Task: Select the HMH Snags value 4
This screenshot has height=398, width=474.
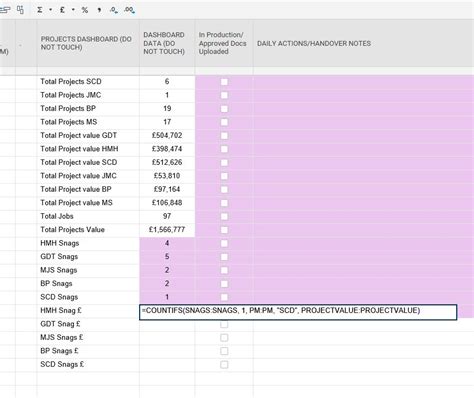Action: 167,243
